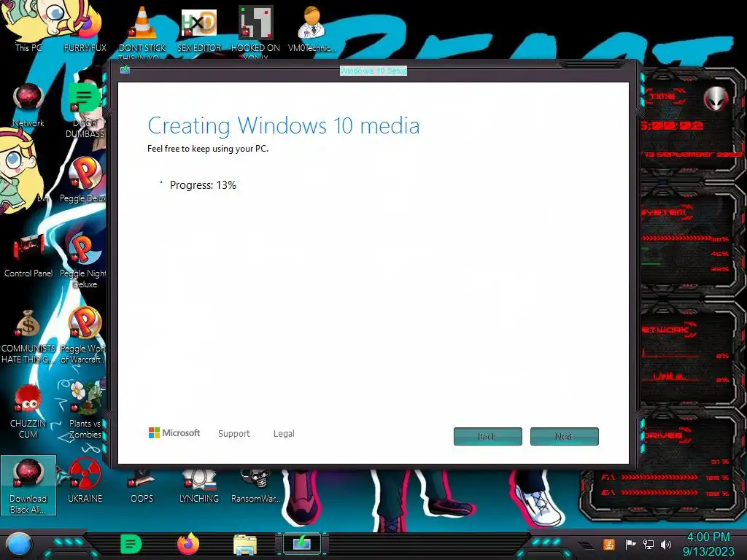Open the volume speaker tray icon
The height and width of the screenshot is (560, 747).
coord(666,544)
